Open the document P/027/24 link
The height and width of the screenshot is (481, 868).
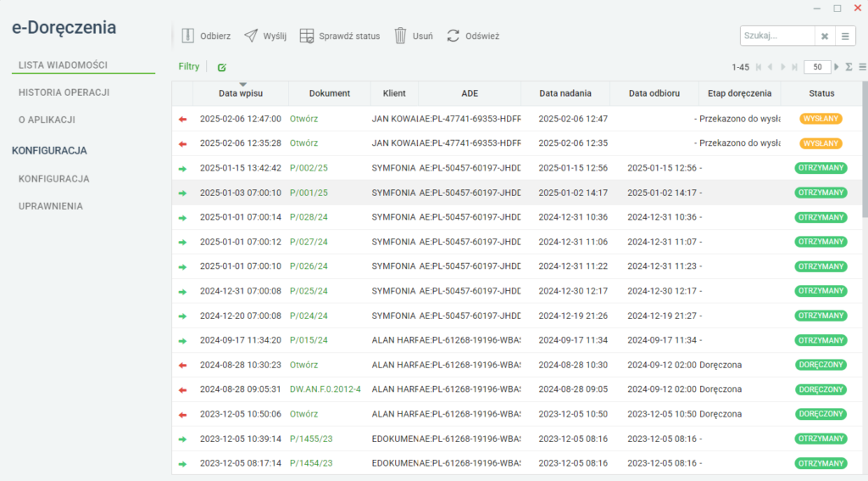click(309, 242)
